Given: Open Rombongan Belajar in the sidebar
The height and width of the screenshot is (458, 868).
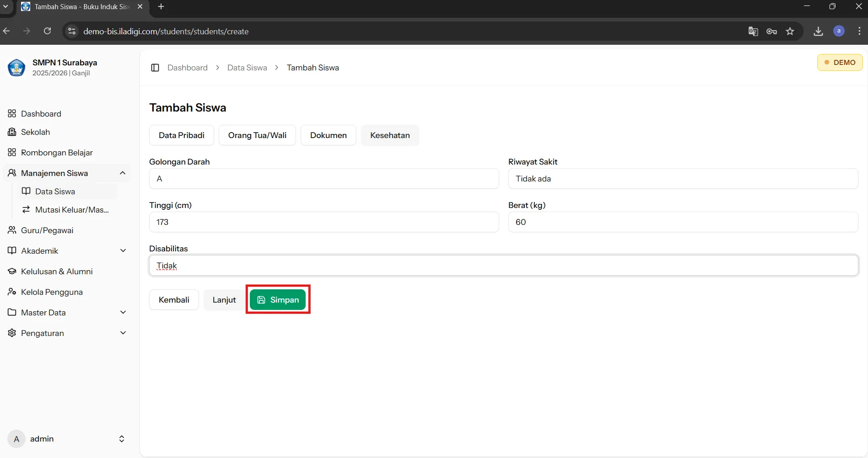Looking at the screenshot, I should coord(57,153).
